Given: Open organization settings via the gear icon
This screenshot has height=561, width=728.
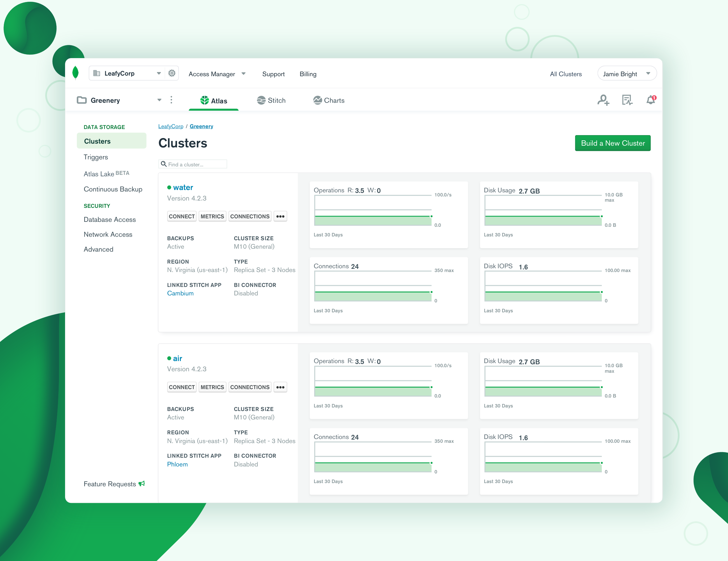Looking at the screenshot, I should pos(171,73).
